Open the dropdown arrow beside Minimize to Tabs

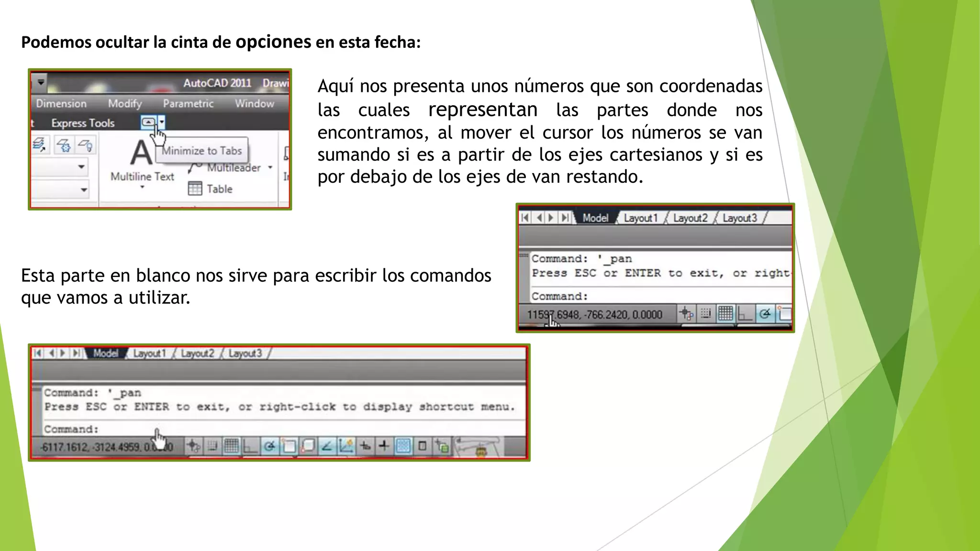[162, 122]
